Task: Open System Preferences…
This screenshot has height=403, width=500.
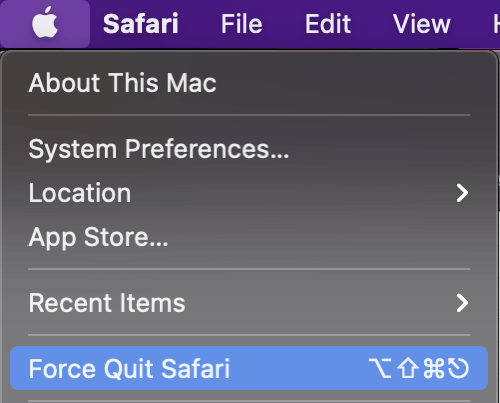Action: tap(159, 149)
